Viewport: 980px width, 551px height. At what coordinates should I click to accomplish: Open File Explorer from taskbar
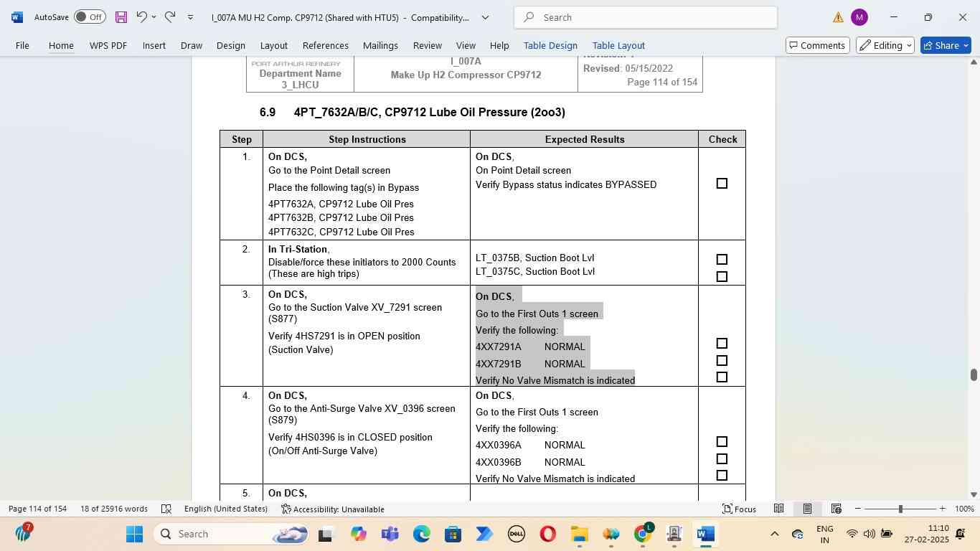(x=580, y=534)
